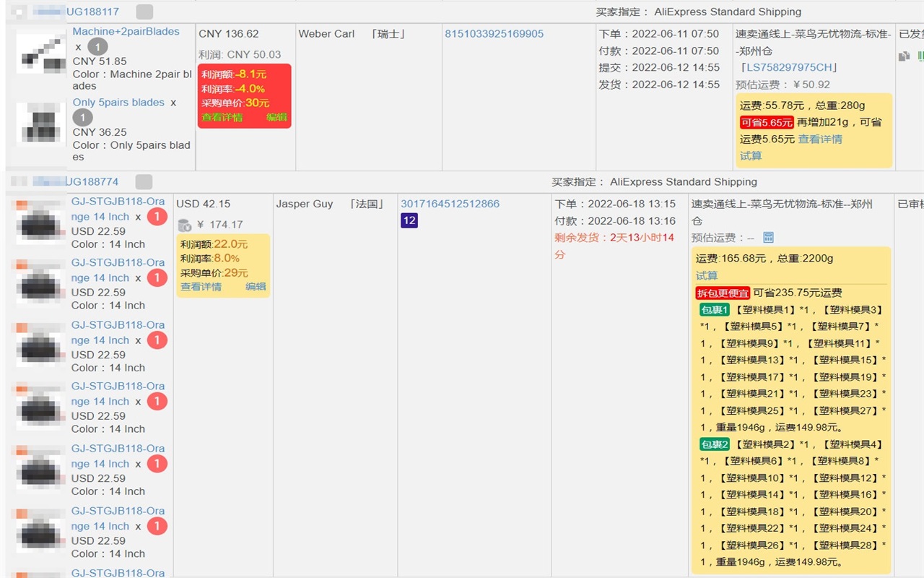
Task: Click the 下单：2022-06-18 13:15 timestamp
Action: [x=615, y=204]
